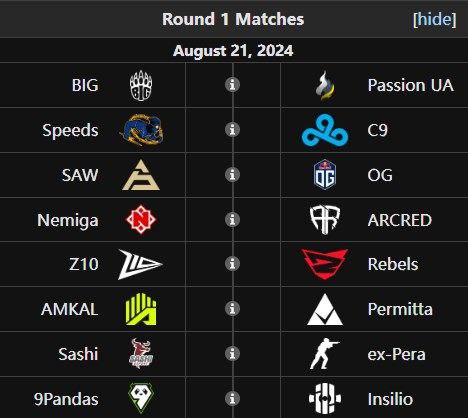
Task: Click the 9Pandas panda logo
Action: click(141, 398)
